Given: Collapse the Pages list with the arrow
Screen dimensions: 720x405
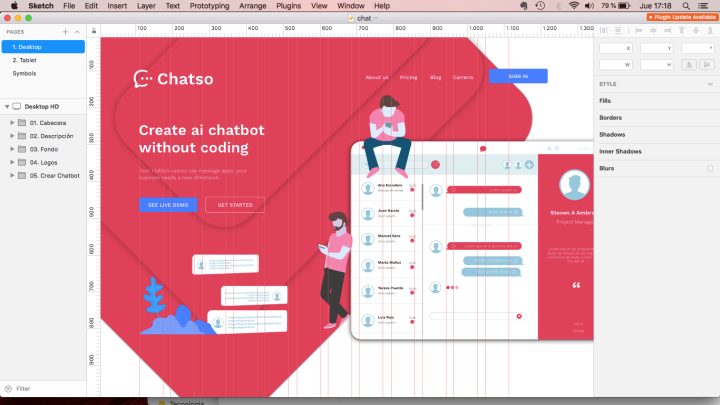Looking at the screenshot, I should 77,32.
